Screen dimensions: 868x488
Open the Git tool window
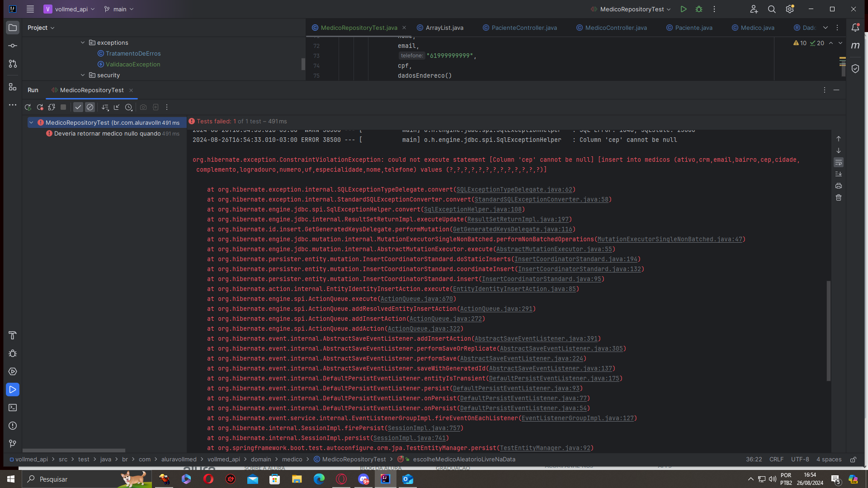[13, 444]
